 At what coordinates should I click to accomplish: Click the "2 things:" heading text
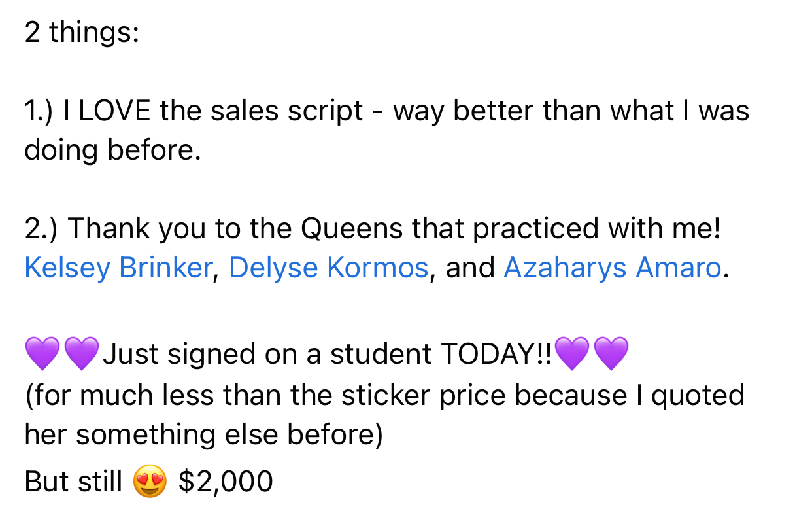tap(82, 32)
